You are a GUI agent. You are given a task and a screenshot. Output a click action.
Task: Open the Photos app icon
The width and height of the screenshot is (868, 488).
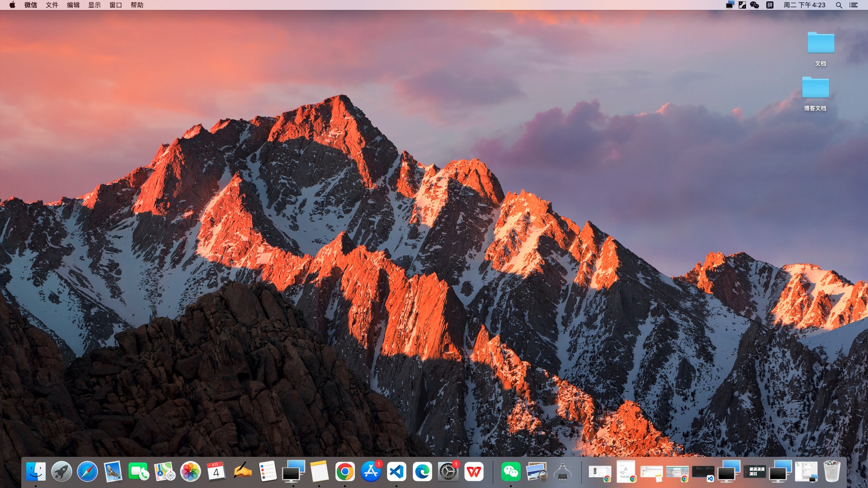(x=190, y=472)
